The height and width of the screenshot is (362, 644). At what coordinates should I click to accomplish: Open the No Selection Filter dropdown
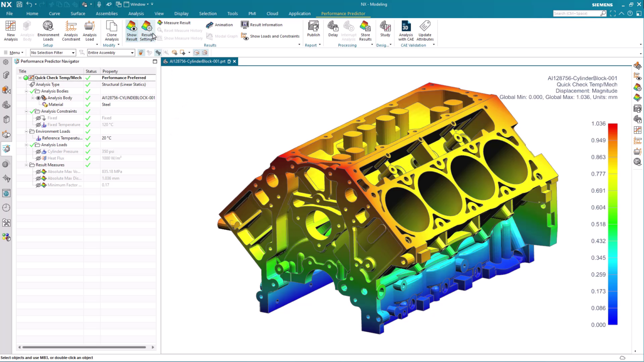[x=53, y=52]
